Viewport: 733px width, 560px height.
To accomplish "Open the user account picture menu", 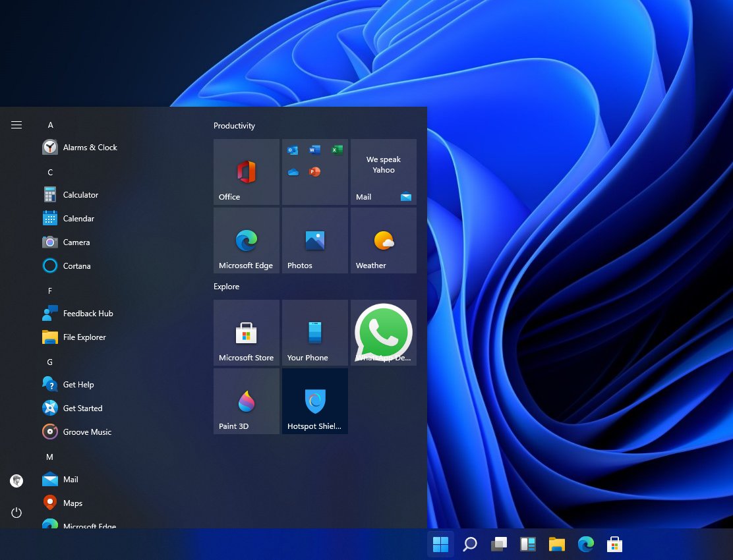I will click(x=16, y=480).
